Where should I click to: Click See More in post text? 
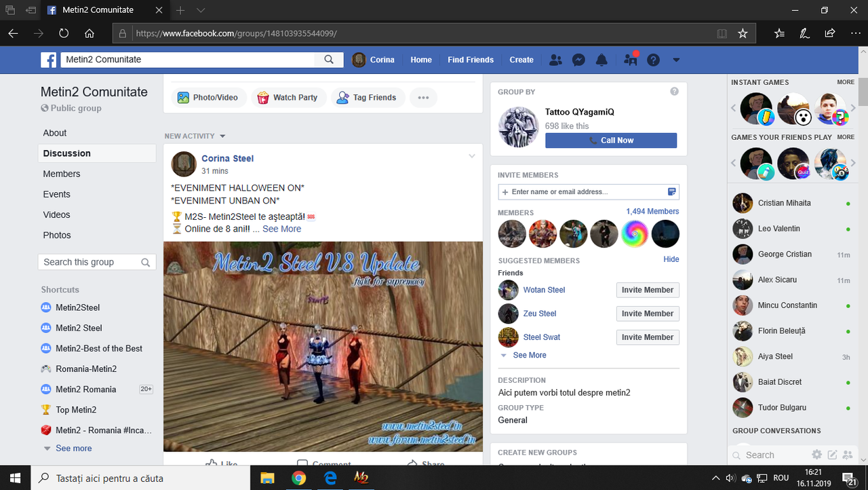[x=281, y=229]
